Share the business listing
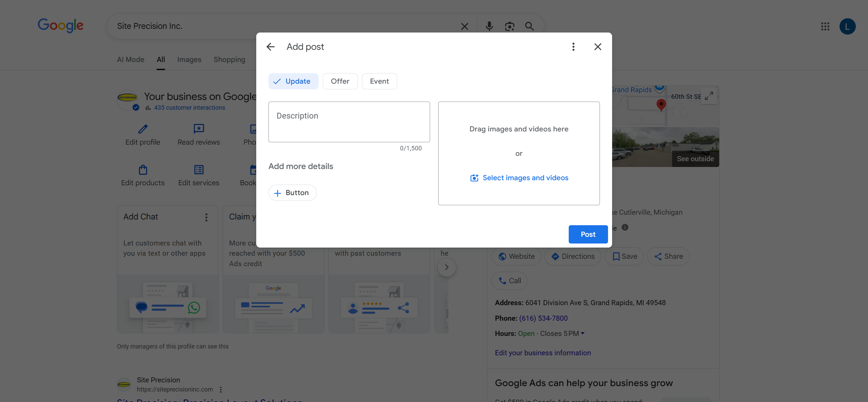Image resolution: width=868 pixels, height=402 pixels. coord(668,256)
